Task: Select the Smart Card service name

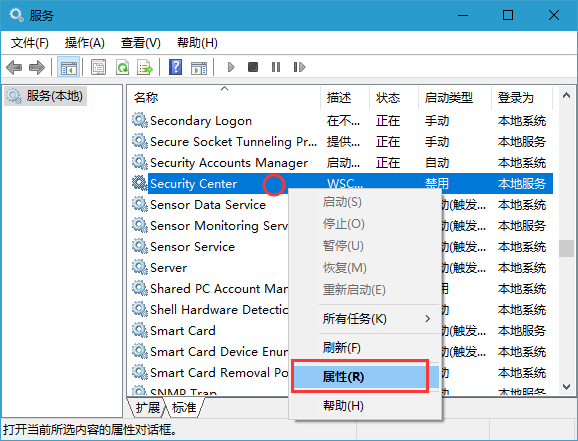Action: coord(182,331)
